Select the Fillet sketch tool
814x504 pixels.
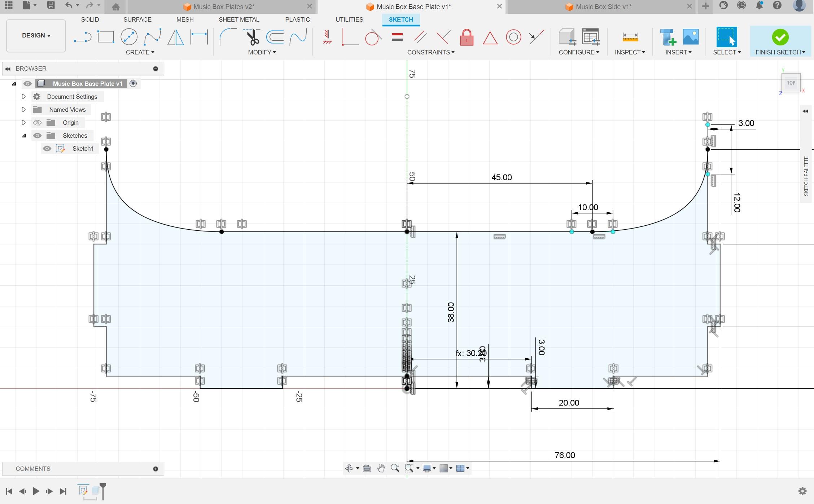coord(227,37)
